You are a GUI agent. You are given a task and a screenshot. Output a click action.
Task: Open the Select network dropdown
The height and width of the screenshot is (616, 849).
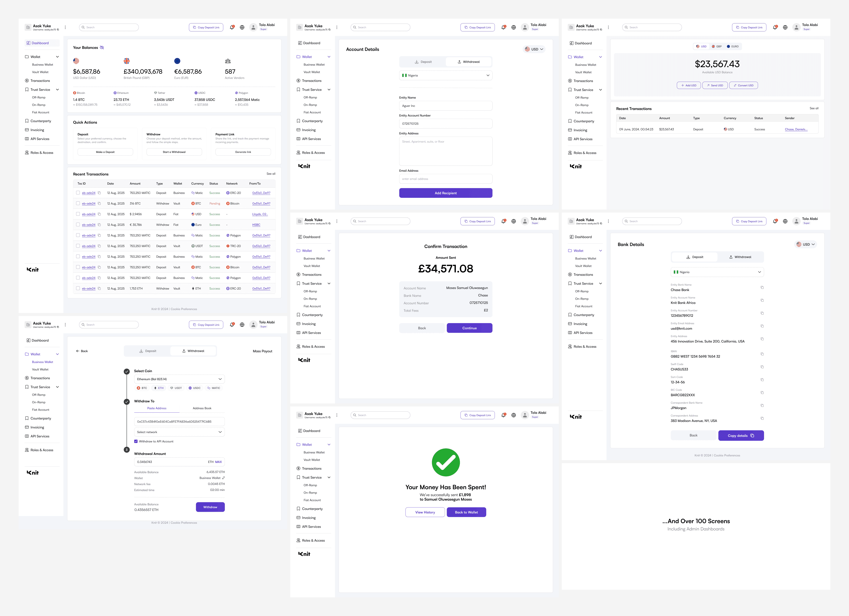(179, 432)
